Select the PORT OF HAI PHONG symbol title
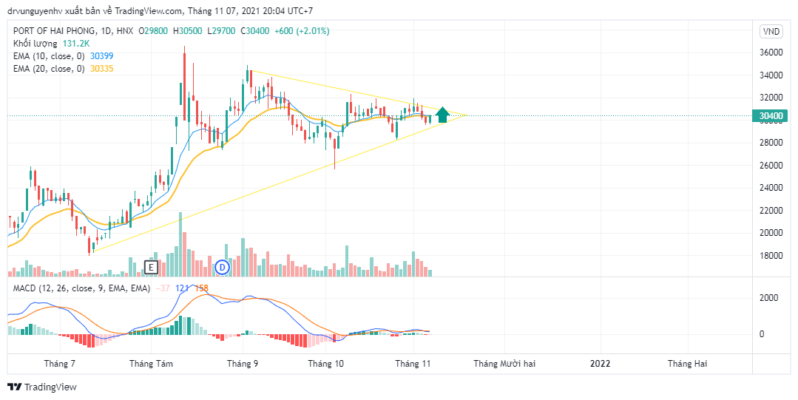The image size is (798, 400). tap(55, 31)
